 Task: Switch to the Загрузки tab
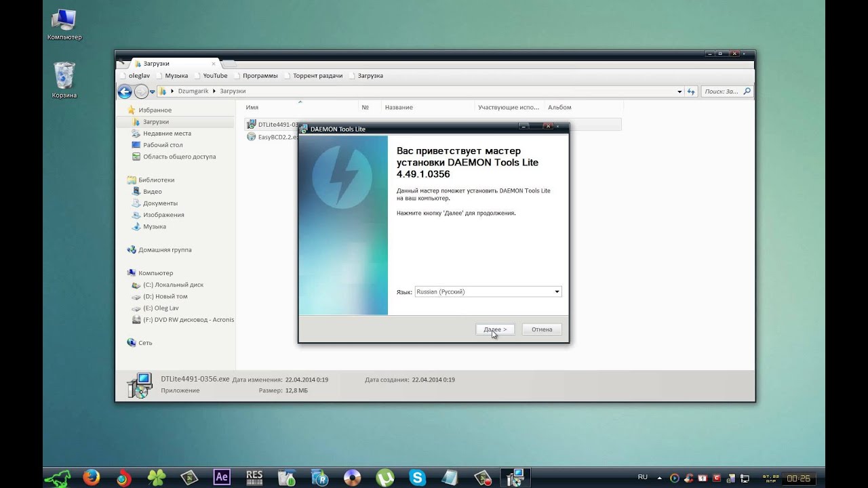tap(174, 63)
